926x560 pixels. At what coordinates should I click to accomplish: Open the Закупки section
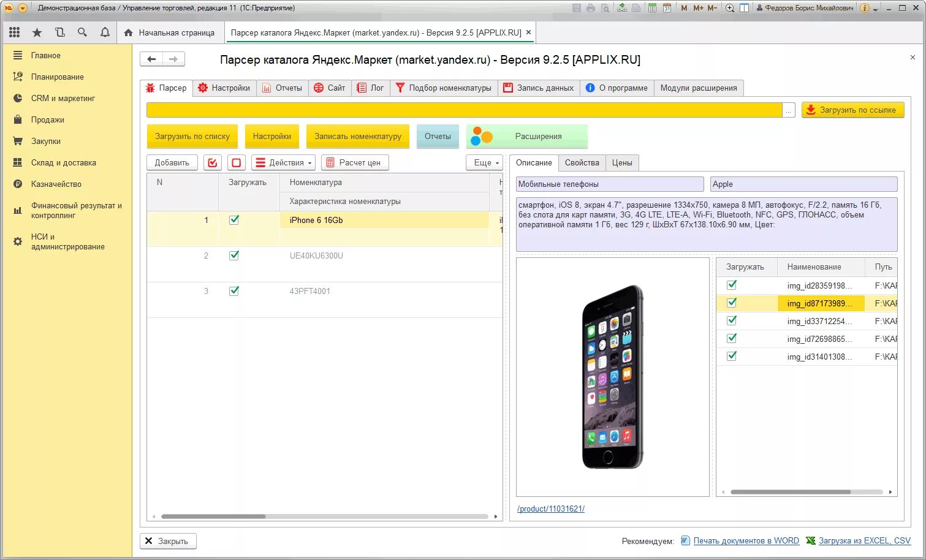coord(46,141)
